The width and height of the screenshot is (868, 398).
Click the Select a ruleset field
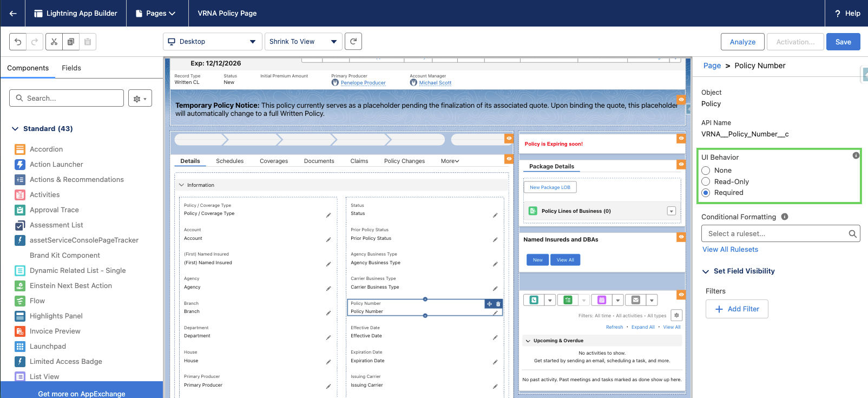[781, 234]
